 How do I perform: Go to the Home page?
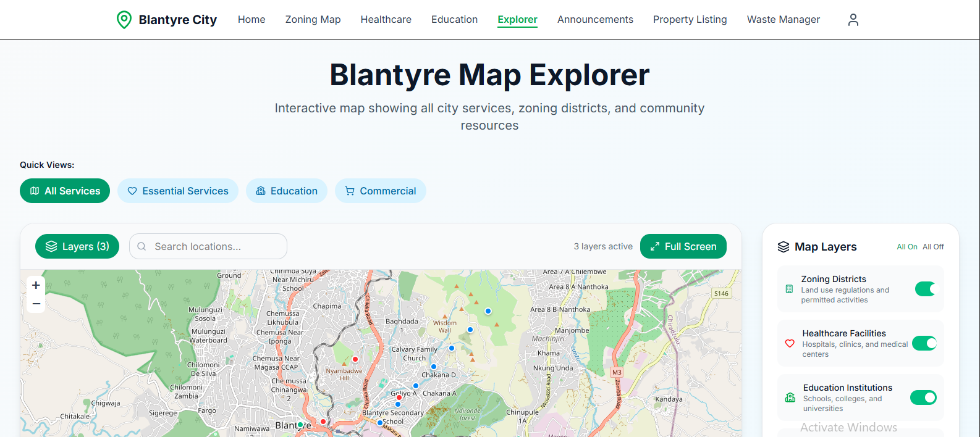251,20
